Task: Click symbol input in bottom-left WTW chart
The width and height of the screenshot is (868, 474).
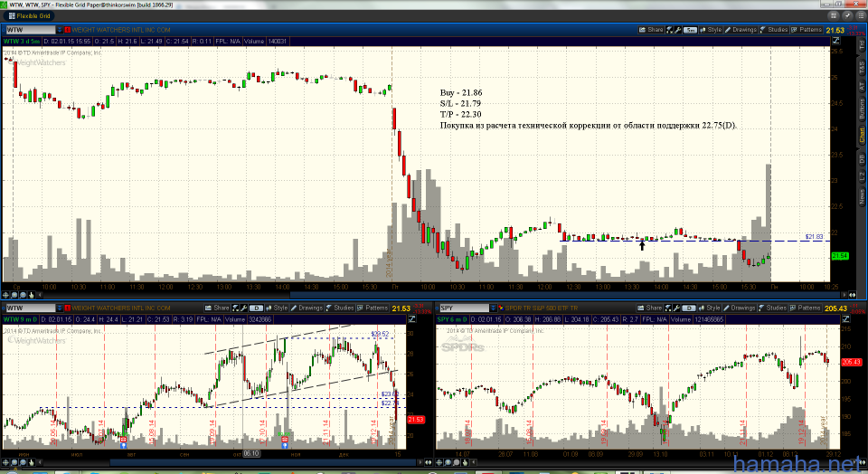Action: [x=30, y=308]
